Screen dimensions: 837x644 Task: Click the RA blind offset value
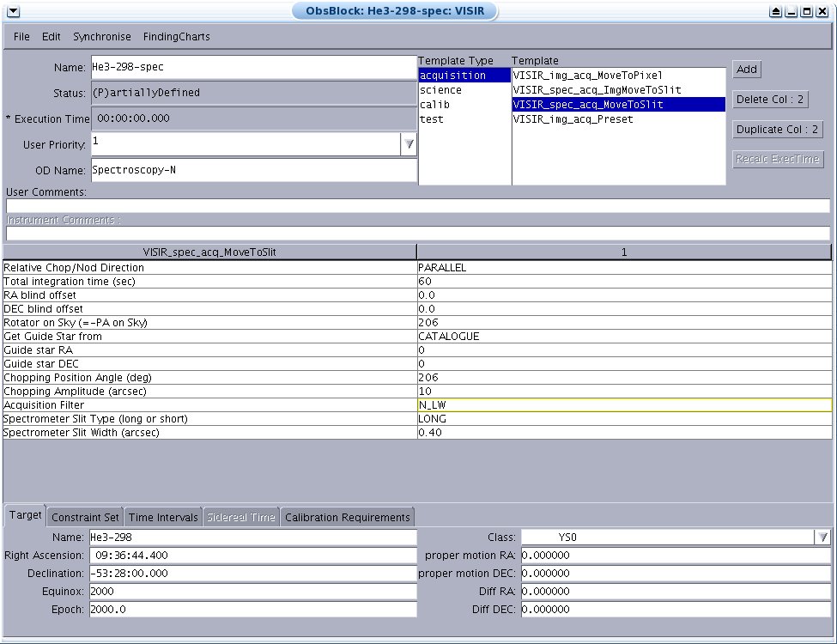(624, 295)
